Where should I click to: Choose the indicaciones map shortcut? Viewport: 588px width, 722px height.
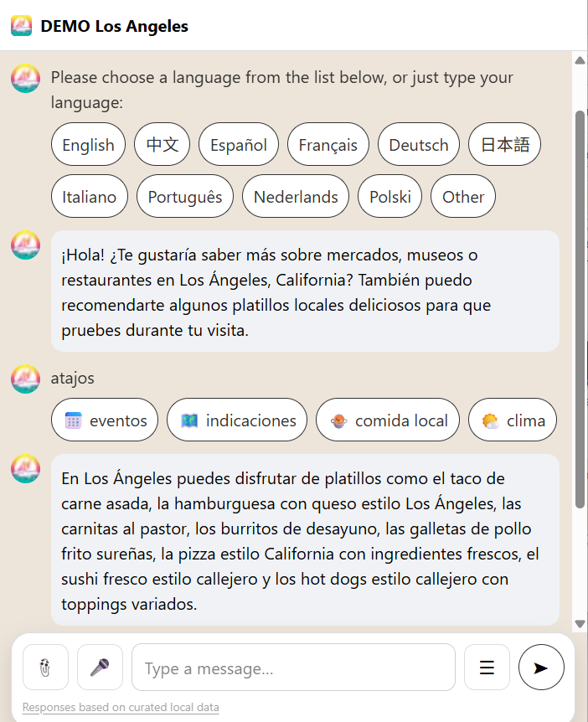pos(237,420)
